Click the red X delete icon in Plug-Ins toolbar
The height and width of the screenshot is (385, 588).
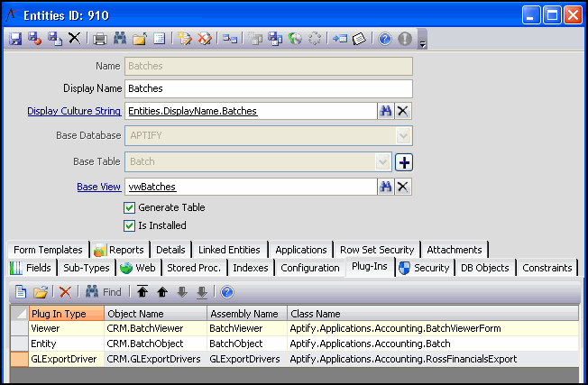[66, 291]
